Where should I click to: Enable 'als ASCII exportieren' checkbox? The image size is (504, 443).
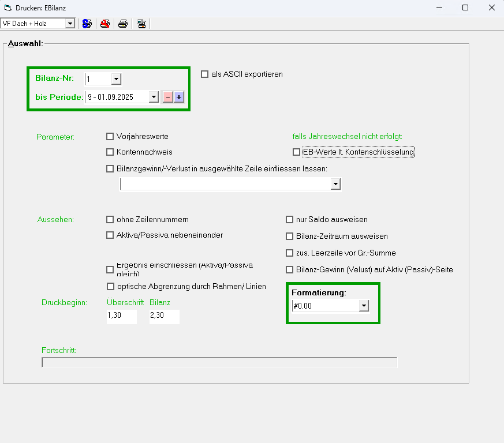click(204, 74)
